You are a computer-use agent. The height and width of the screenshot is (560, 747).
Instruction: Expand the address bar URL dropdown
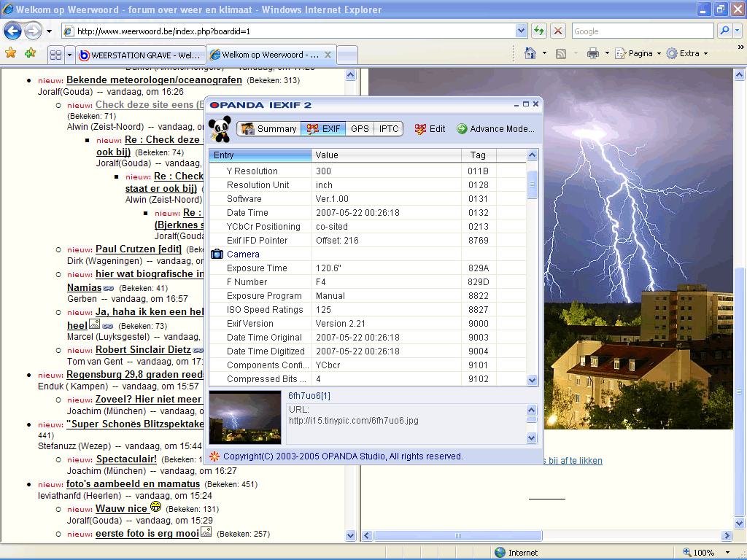point(521,31)
